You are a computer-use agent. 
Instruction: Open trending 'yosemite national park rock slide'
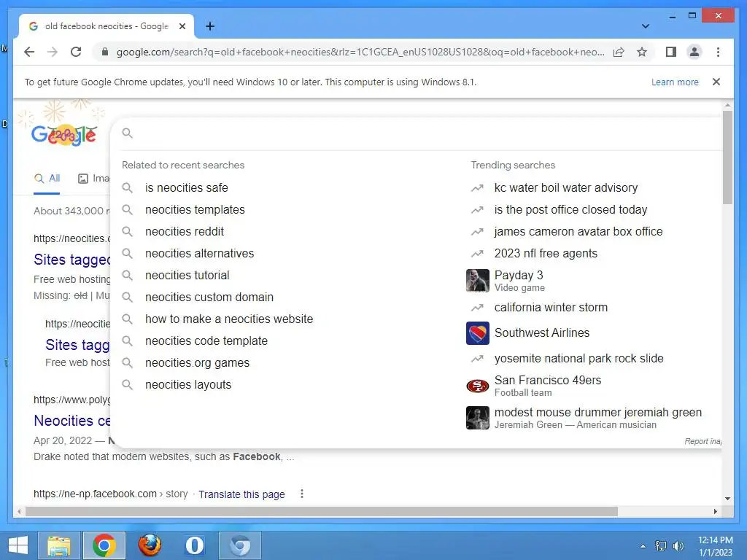click(578, 359)
